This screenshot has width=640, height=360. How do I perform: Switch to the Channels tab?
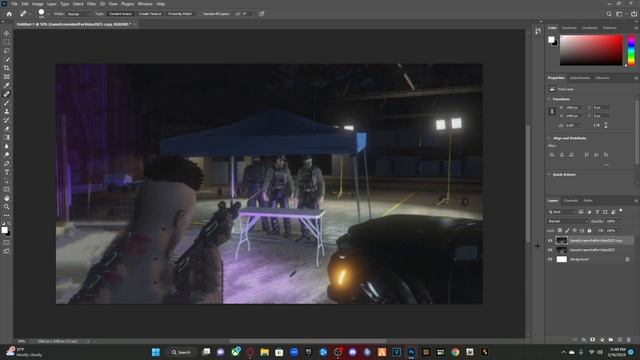click(x=571, y=201)
